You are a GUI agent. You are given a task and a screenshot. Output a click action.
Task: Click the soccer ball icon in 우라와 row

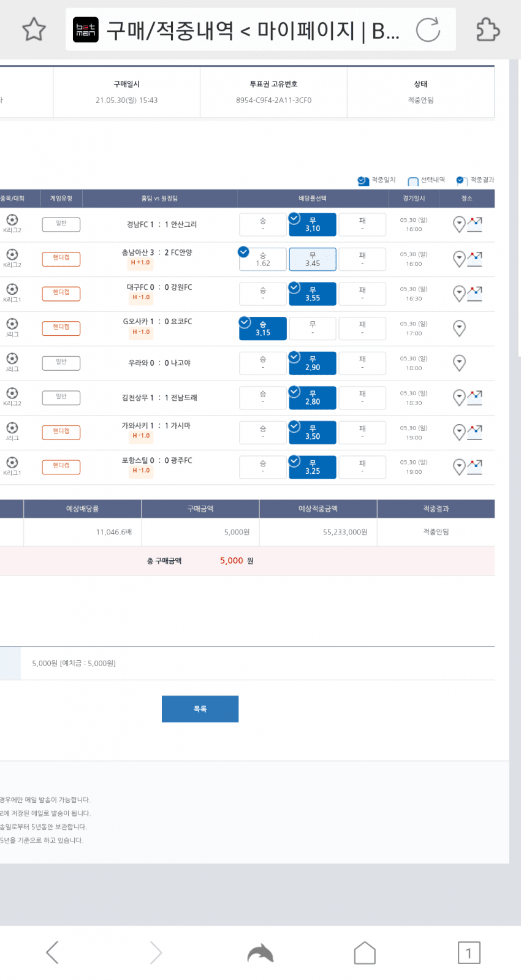click(x=12, y=359)
